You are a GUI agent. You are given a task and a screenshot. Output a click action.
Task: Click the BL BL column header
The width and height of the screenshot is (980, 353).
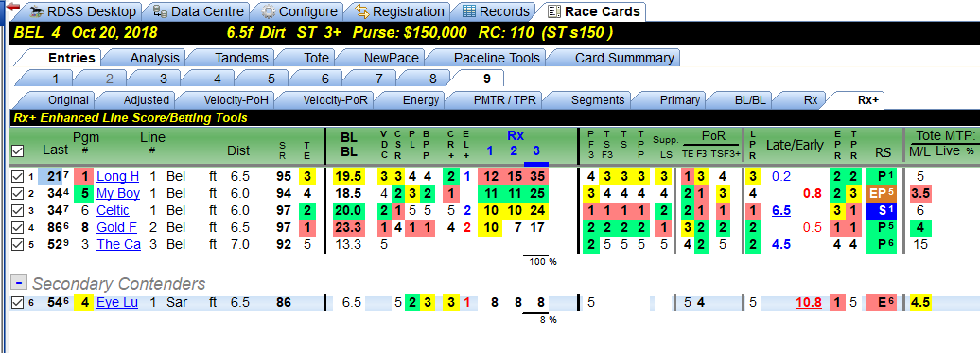[x=348, y=144]
